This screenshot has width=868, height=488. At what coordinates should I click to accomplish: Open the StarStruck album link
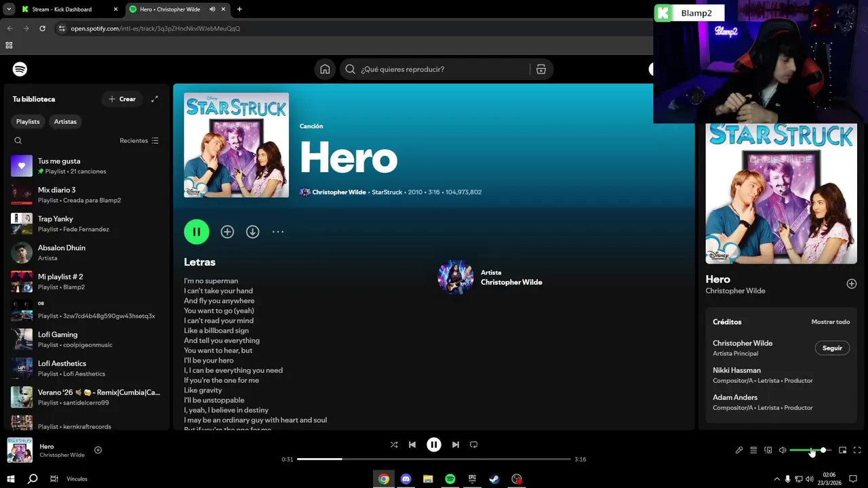pos(387,192)
